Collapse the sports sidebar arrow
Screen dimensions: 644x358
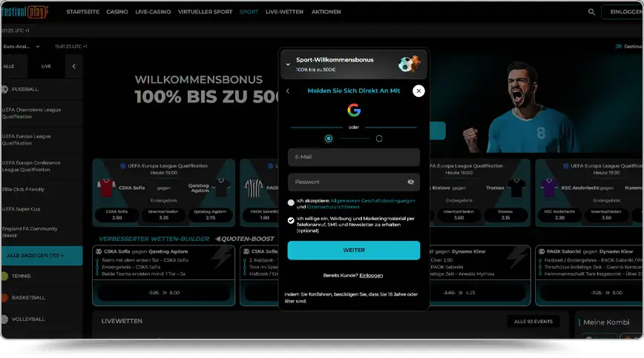pos(74,66)
